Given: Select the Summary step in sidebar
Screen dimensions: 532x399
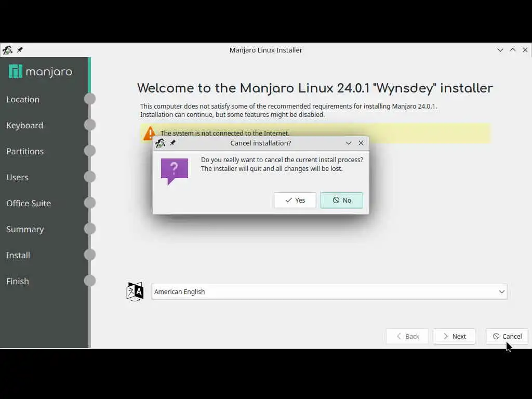Looking at the screenshot, I should 25,229.
